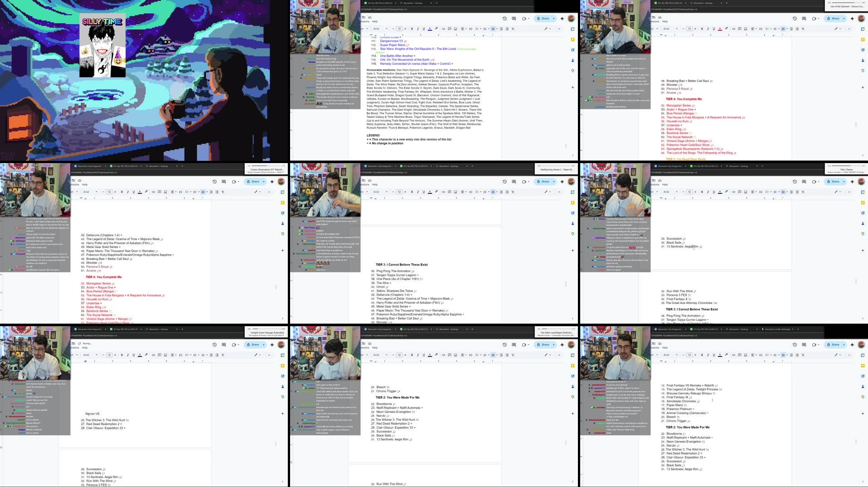Open the Help menu
The image size is (868, 487).
coord(374,21)
